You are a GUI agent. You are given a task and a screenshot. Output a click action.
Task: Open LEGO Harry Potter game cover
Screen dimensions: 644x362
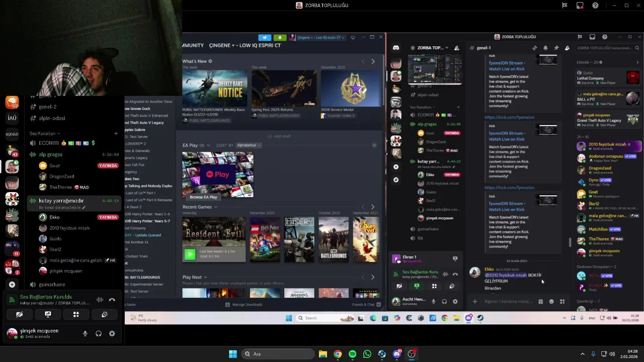coord(265,240)
